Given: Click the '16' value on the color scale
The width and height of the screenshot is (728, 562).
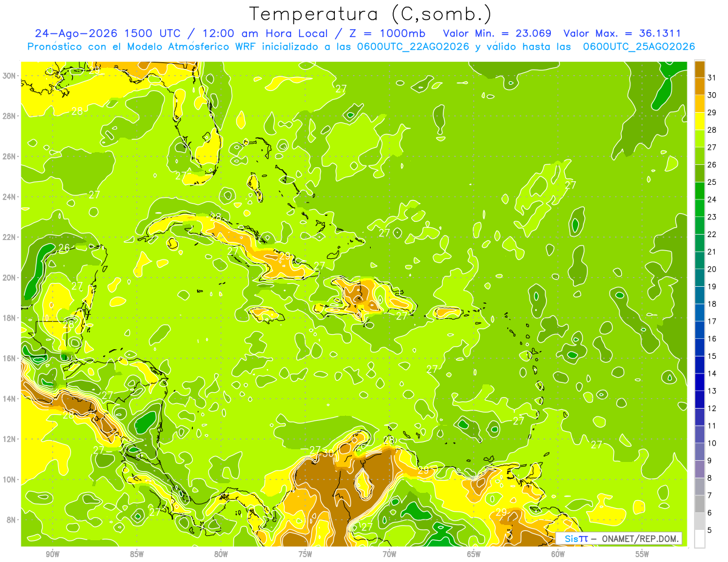Looking at the screenshot, I should [712, 338].
